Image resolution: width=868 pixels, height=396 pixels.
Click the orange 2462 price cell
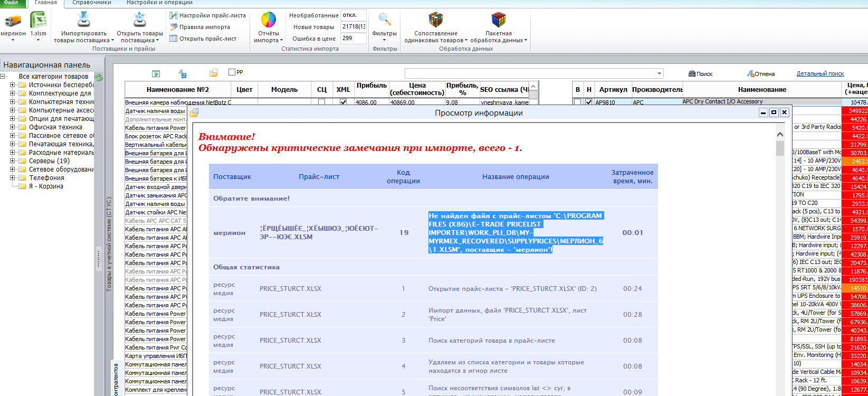(x=855, y=162)
